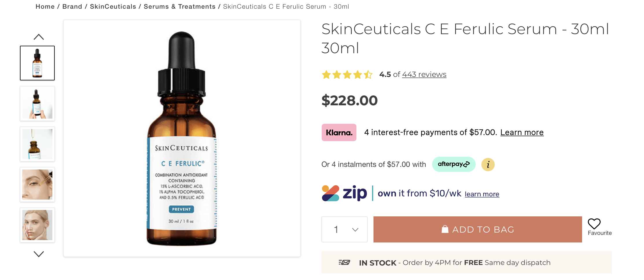Open Klarna Learn more link
Screen dimensions: 644x280
(522, 132)
